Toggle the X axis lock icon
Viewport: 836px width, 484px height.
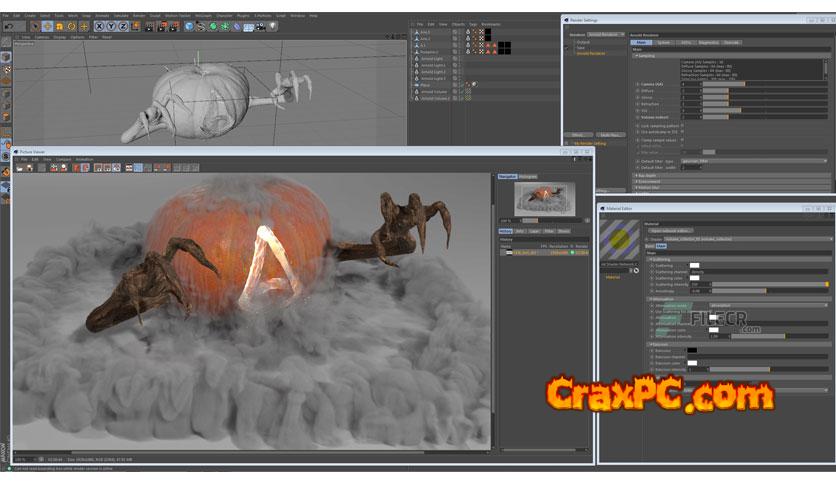99,26
